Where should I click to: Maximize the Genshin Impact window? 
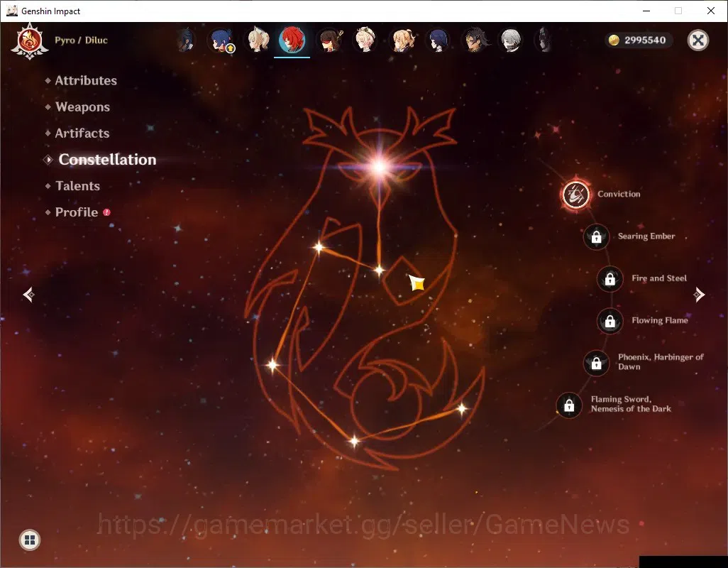pyautogui.click(x=678, y=11)
